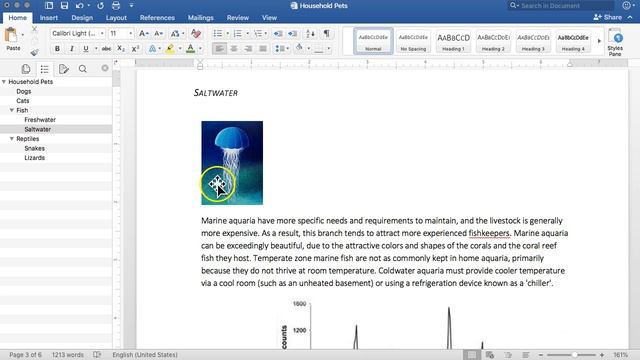Click the Paste clipboard icon
Screen dimensions: 640x360
click(x=11, y=35)
